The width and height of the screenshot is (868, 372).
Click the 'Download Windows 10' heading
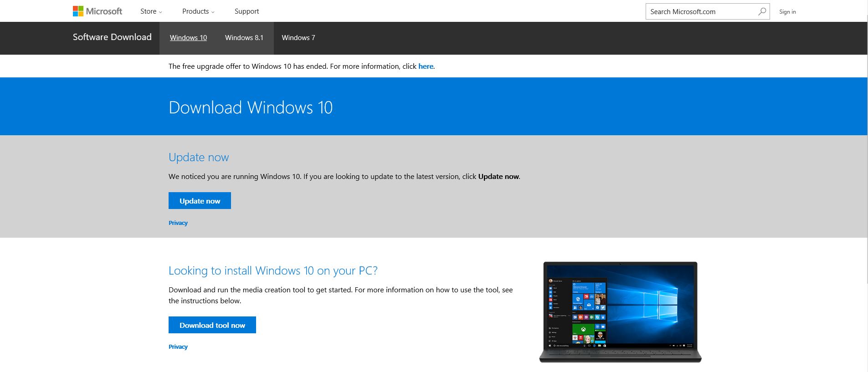click(x=251, y=107)
